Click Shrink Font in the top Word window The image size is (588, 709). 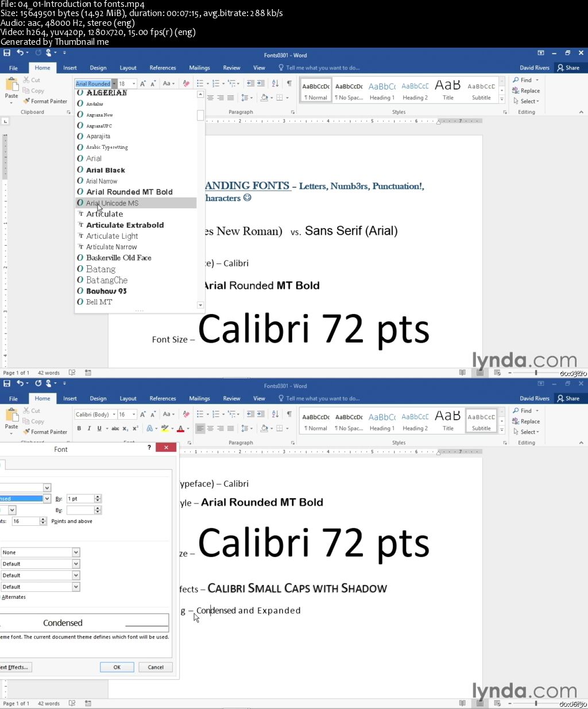click(x=153, y=84)
